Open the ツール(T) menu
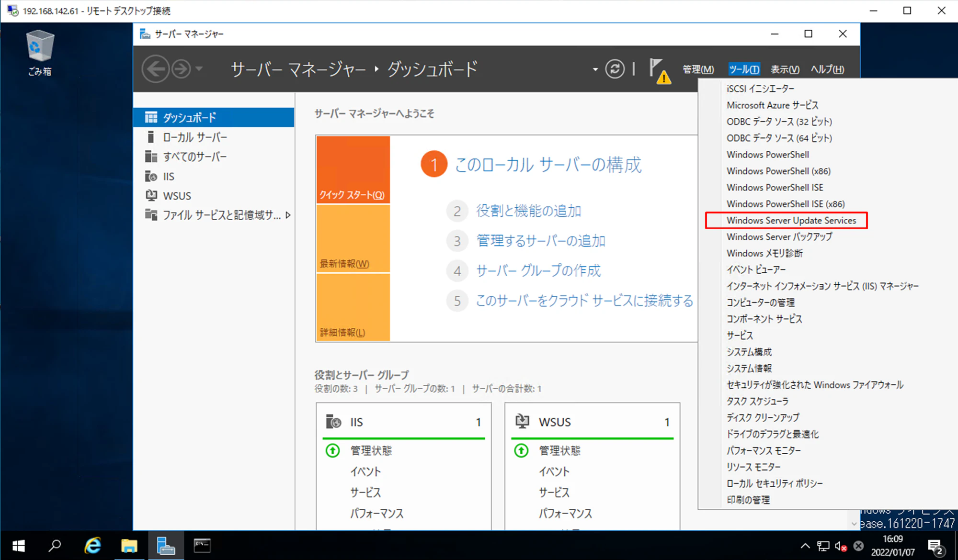The height and width of the screenshot is (560, 958). click(x=744, y=69)
